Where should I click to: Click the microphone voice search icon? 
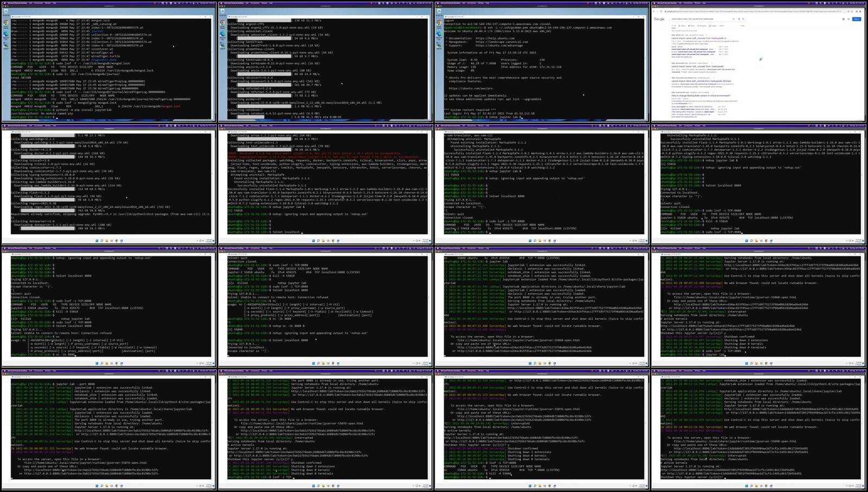pos(739,19)
